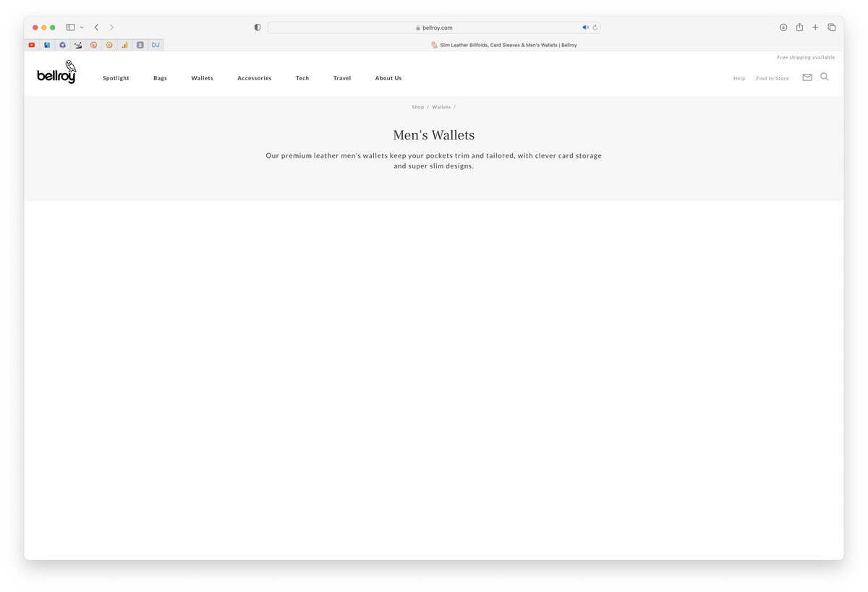The image size is (868, 592).
Task: Open the Travel menu
Action: pyautogui.click(x=342, y=78)
